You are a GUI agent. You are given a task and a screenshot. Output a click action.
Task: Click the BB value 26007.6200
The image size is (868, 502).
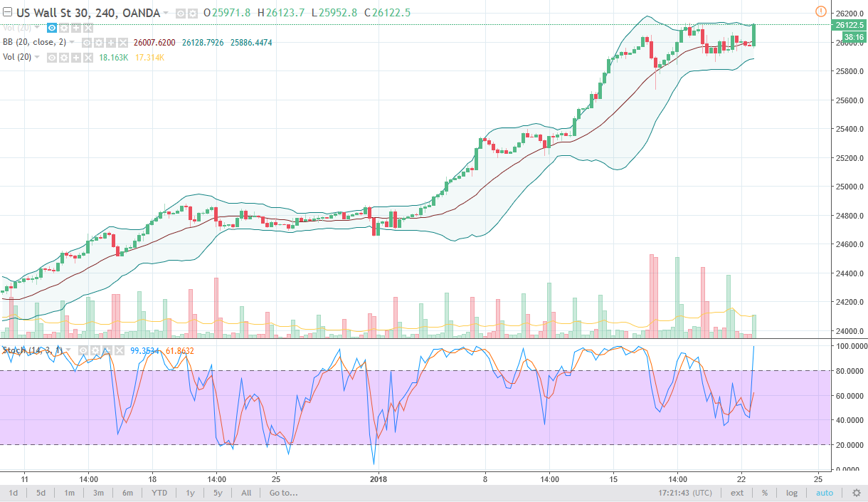[x=154, y=43]
